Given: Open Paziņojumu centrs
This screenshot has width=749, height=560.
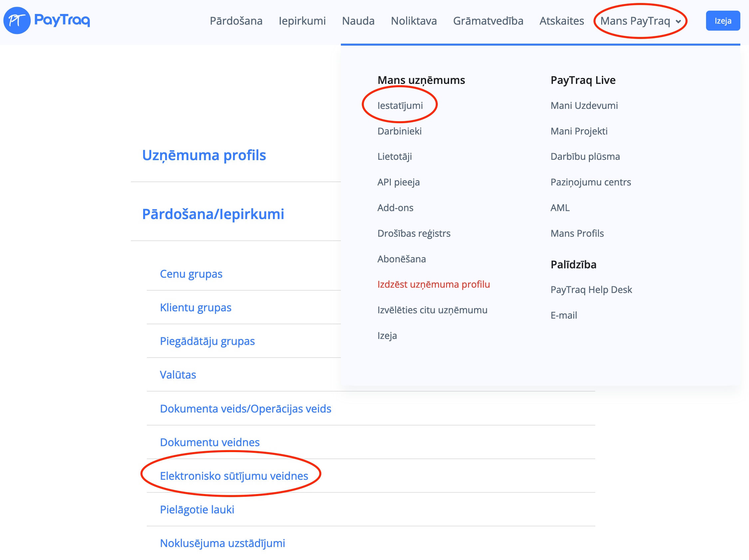Looking at the screenshot, I should [591, 182].
